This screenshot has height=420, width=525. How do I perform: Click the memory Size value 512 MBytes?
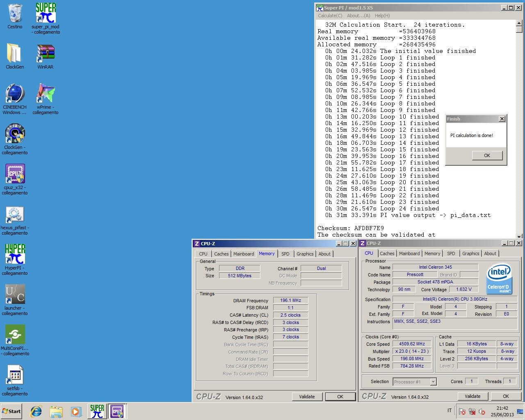click(x=240, y=276)
